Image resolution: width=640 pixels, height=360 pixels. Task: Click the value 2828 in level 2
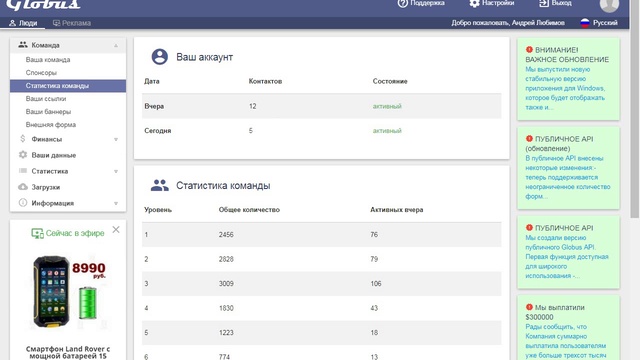click(x=226, y=259)
